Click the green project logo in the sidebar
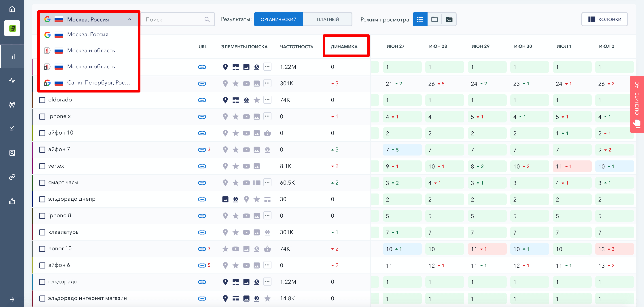 (x=12, y=28)
